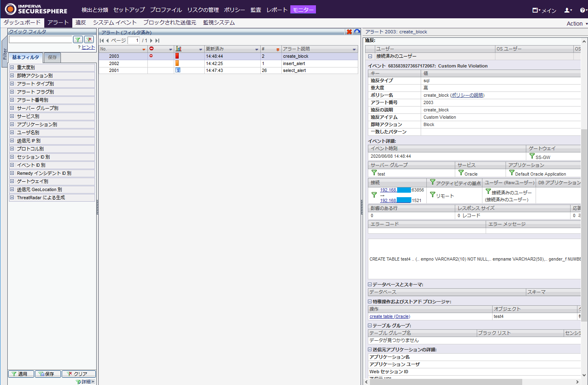Screen dimensions: 588x385
Task: Click the severity chart column header icon
Action: (x=179, y=49)
